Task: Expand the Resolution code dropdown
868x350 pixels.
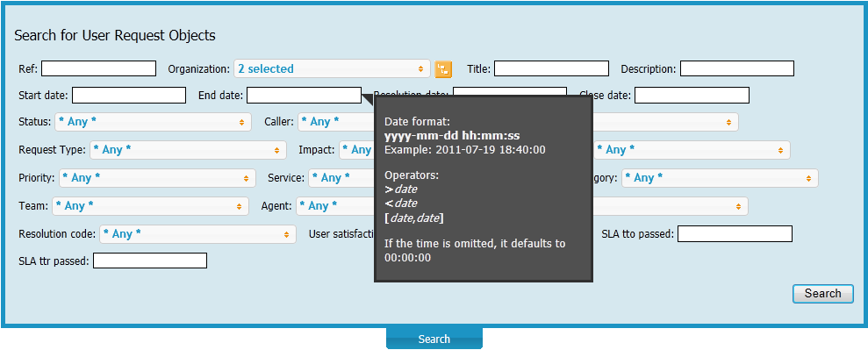Action: tap(197, 234)
